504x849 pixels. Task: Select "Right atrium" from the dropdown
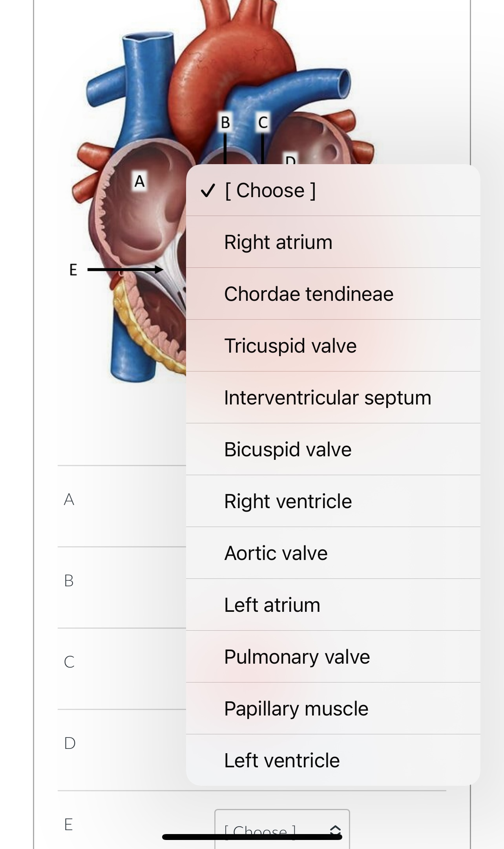click(278, 242)
